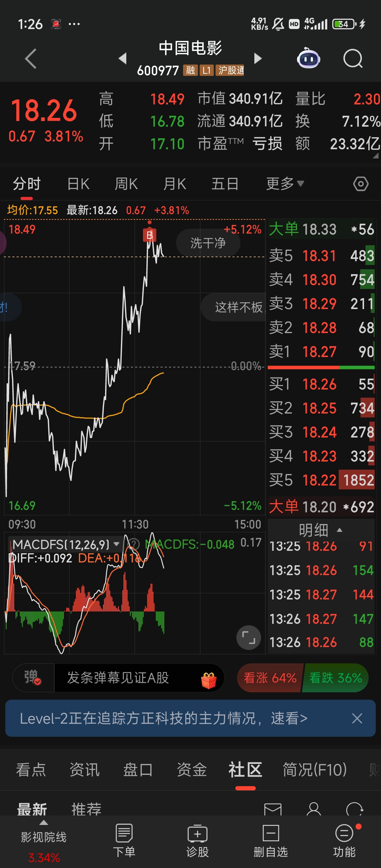Go to next stock with right triangle
The width and height of the screenshot is (381, 868).
(x=258, y=58)
